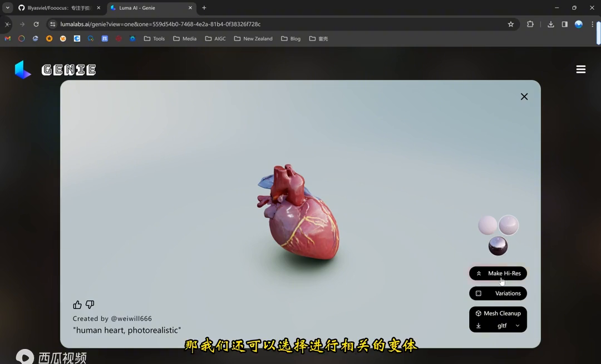The height and width of the screenshot is (364, 601).
Task: Open the Tools bookmarks folder
Action: pos(154,39)
